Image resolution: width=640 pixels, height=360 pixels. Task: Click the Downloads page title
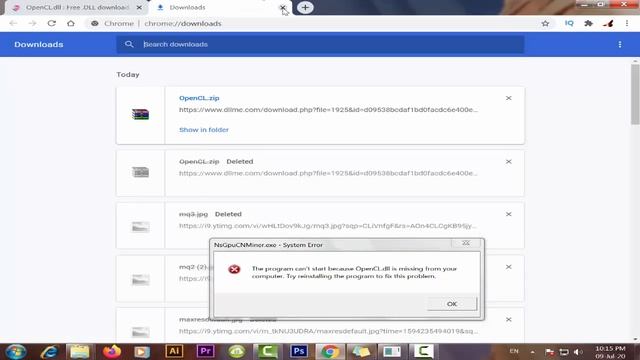(x=39, y=44)
